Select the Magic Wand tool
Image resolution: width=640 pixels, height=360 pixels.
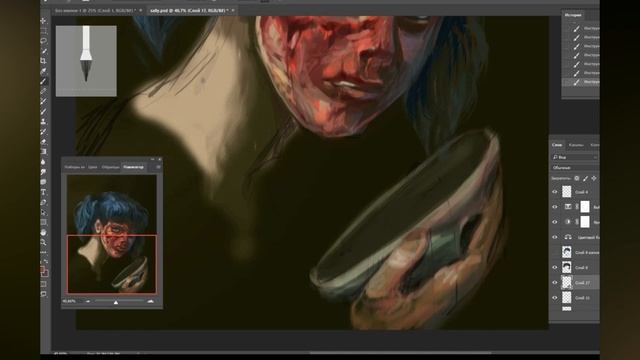(x=43, y=51)
